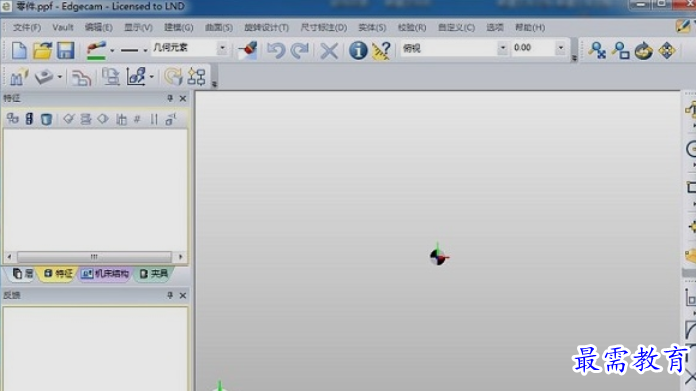This screenshot has height=391, width=696.
Task: Open the axis graph icon dropdown arrow
Action: (152, 77)
